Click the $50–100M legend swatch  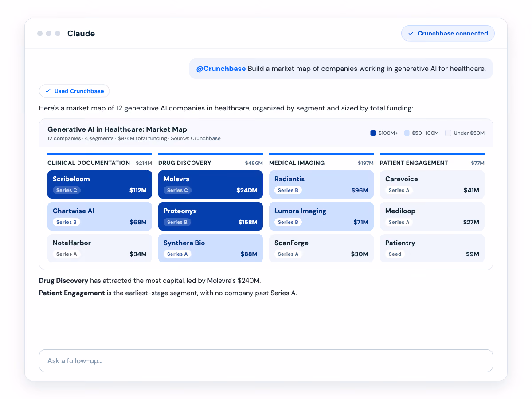coord(407,133)
